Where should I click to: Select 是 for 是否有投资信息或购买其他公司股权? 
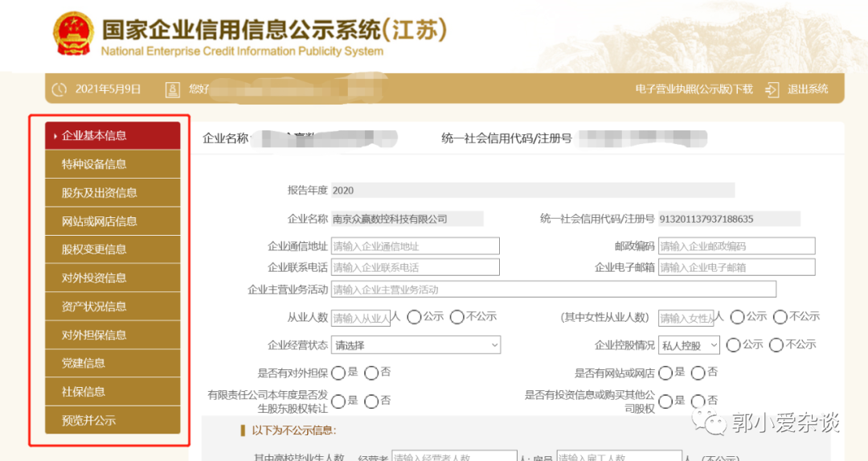[665, 401]
